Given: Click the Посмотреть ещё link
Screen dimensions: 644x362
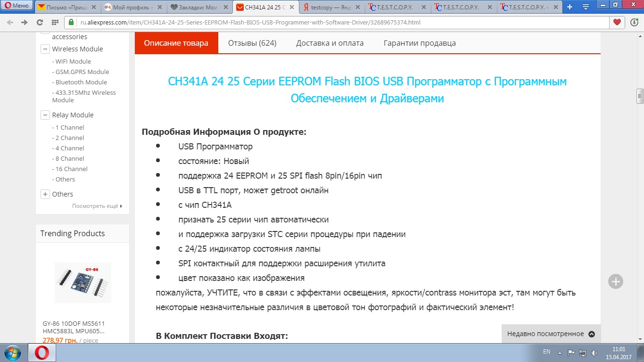Looking at the screenshot, I should (x=97, y=206).
